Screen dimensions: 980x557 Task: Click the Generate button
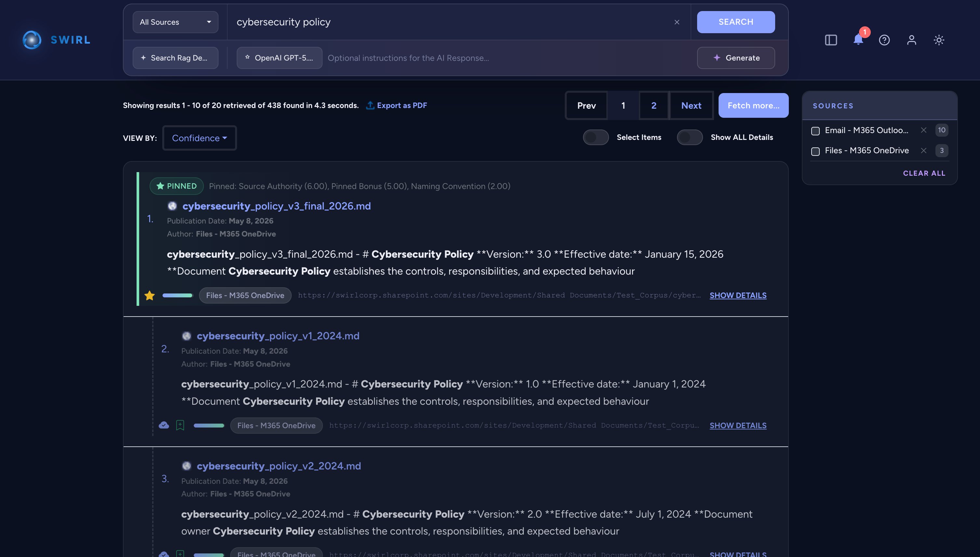click(736, 58)
